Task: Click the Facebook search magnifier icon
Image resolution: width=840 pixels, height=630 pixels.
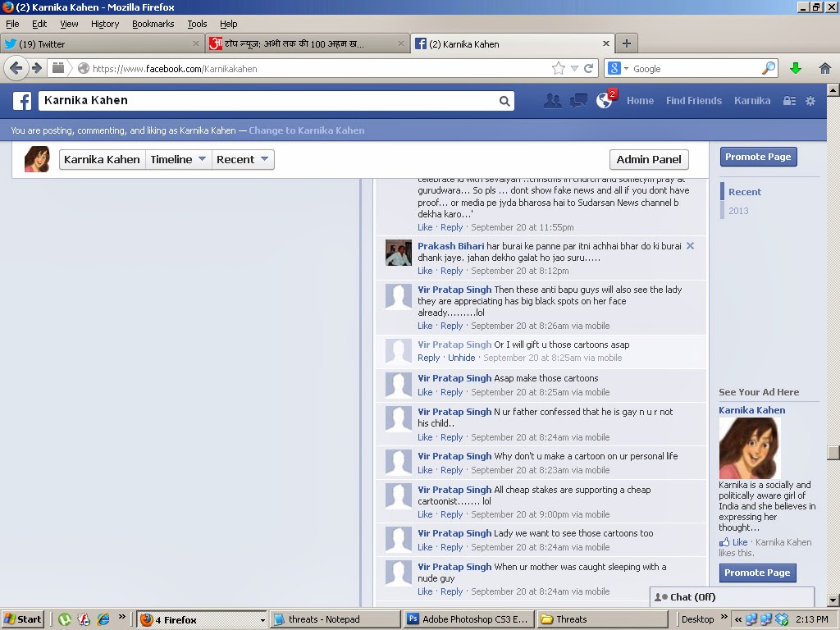Action: pos(504,101)
